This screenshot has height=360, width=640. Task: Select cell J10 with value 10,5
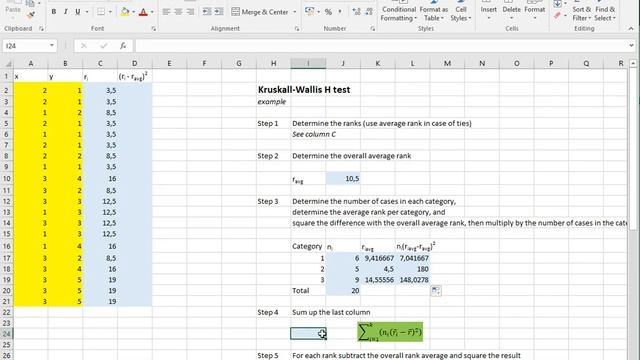343,178
